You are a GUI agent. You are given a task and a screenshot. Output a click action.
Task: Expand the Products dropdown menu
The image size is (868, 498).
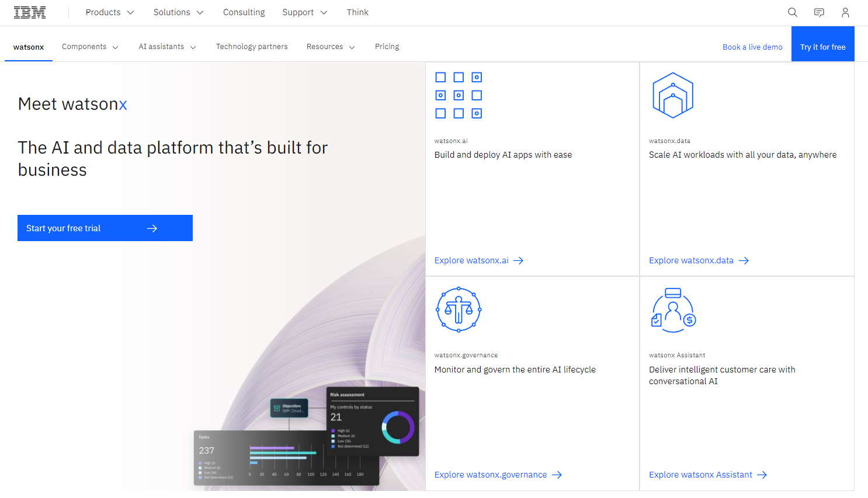coord(110,12)
